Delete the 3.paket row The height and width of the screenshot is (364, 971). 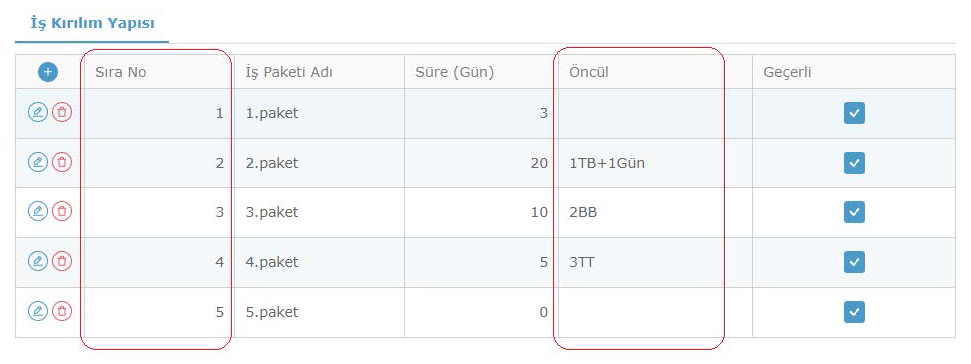(x=62, y=212)
